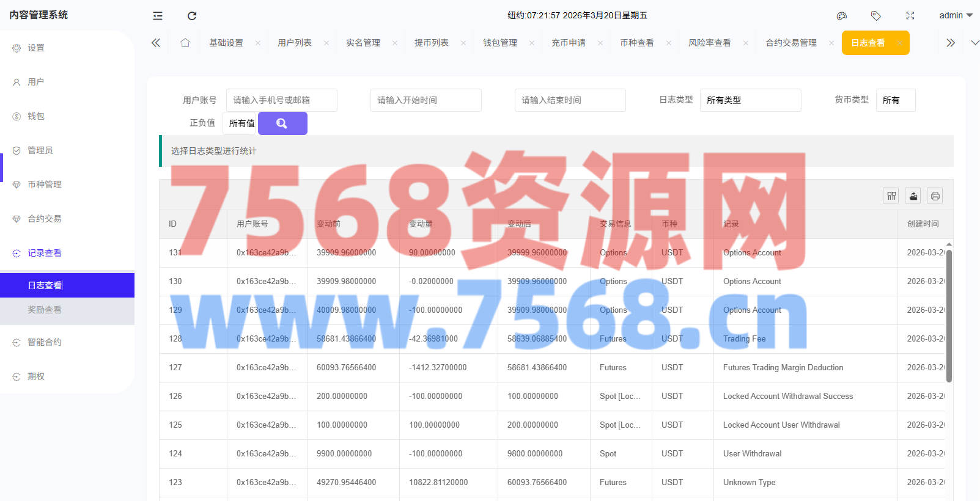Viewport: 980px width, 501px height.
Task: Open the column filter grid icon
Action: pyautogui.click(x=891, y=196)
